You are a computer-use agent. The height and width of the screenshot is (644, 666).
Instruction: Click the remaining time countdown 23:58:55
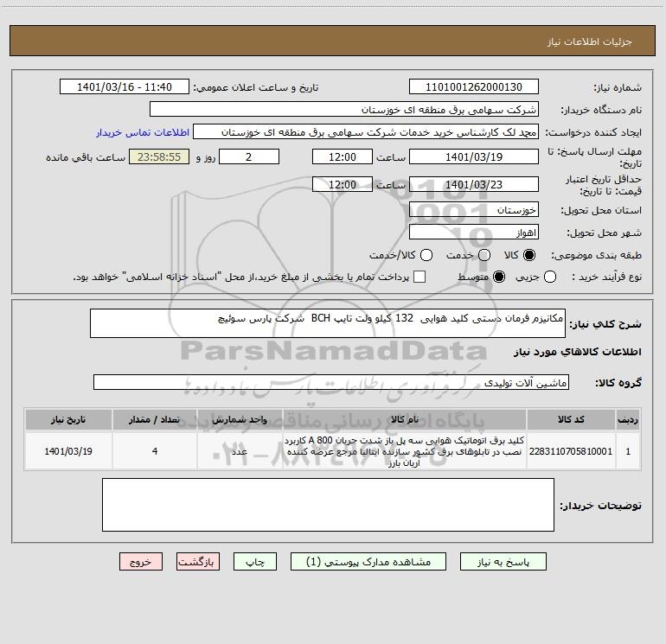159,156
